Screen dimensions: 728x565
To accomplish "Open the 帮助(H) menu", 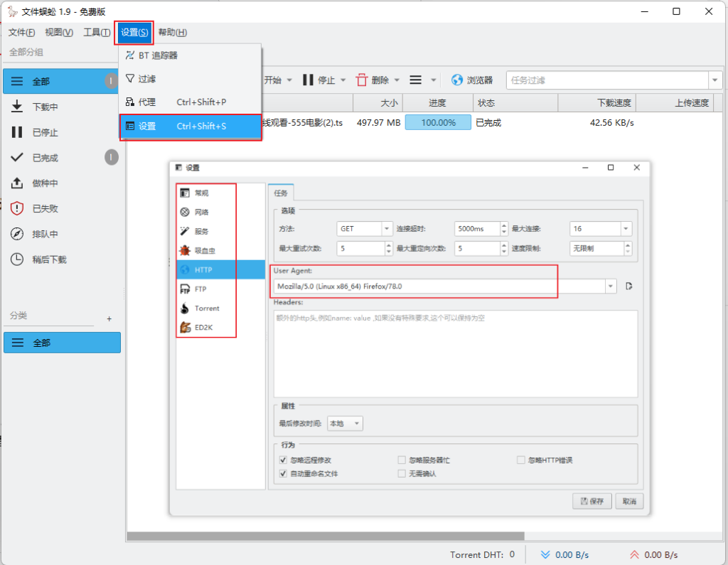I will click(x=173, y=32).
